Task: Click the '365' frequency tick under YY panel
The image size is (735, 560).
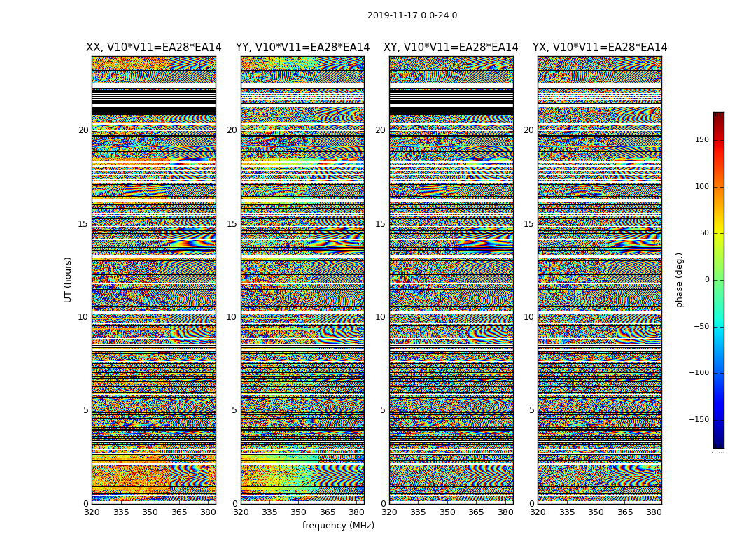Action: (x=328, y=512)
